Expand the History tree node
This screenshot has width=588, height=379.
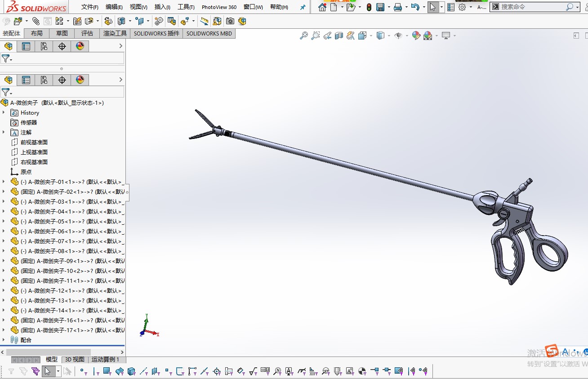(x=4, y=112)
